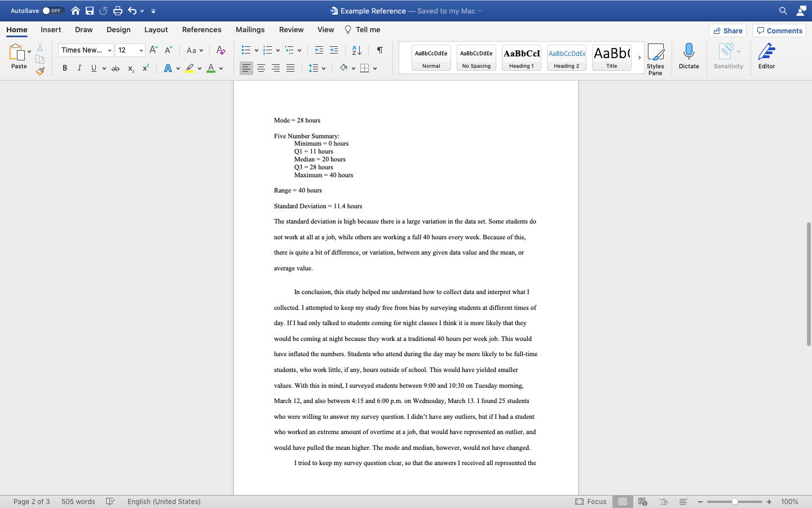Image resolution: width=812 pixels, height=508 pixels.
Task: Open the font name dropdown
Action: [x=109, y=50]
